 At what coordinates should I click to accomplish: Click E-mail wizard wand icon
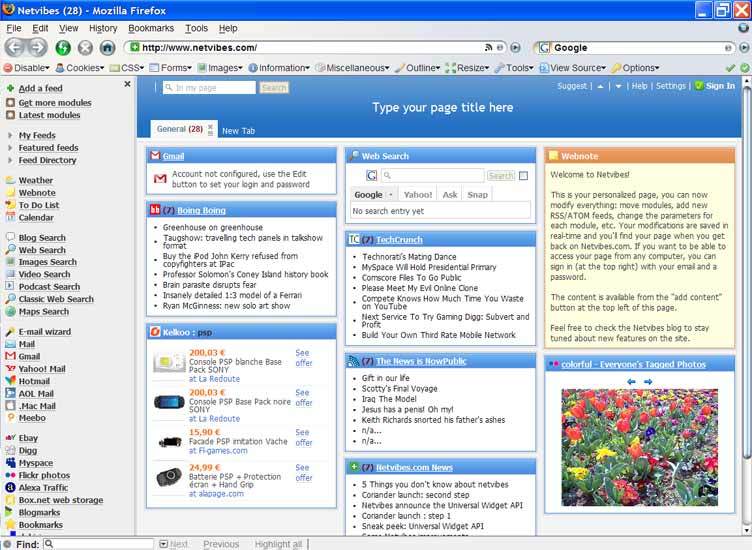pyautogui.click(x=10, y=331)
